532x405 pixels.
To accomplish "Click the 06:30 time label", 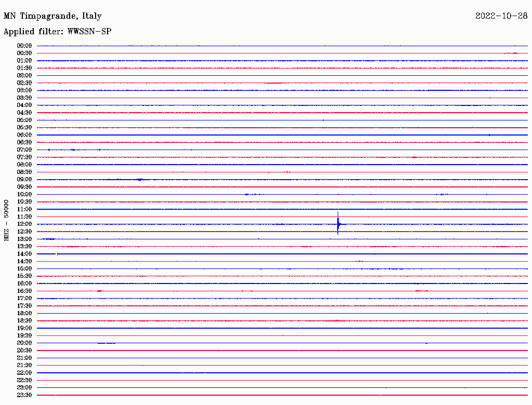I will point(24,142).
